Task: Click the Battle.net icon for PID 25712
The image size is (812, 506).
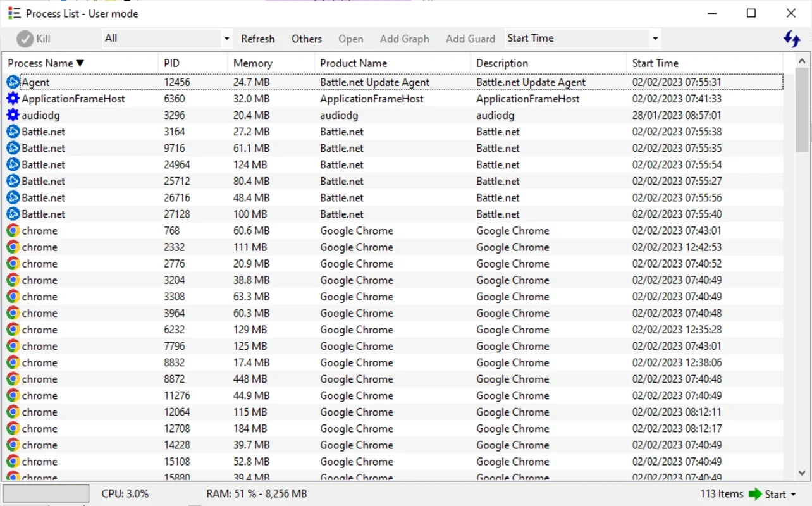Action: pos(13,181)
